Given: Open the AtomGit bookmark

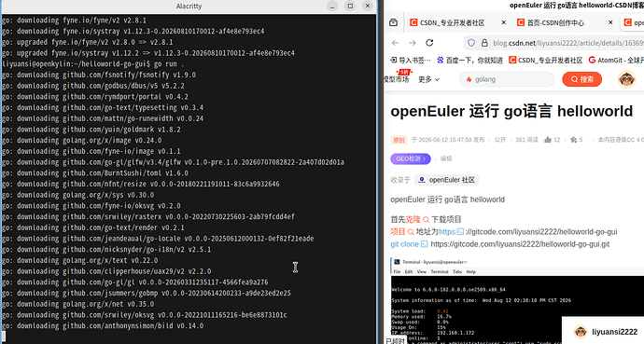Looking at the screenshot, I should coord(616,61).
